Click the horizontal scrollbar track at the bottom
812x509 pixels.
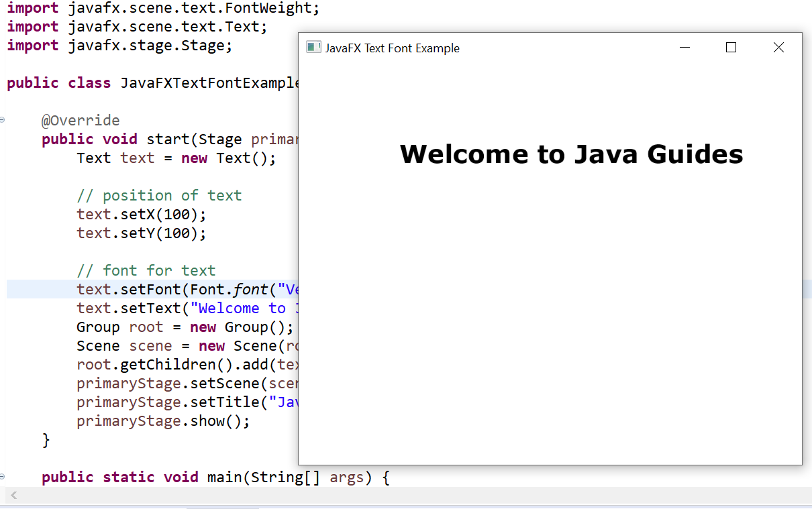pyautogui.click(x=403, y=494)
